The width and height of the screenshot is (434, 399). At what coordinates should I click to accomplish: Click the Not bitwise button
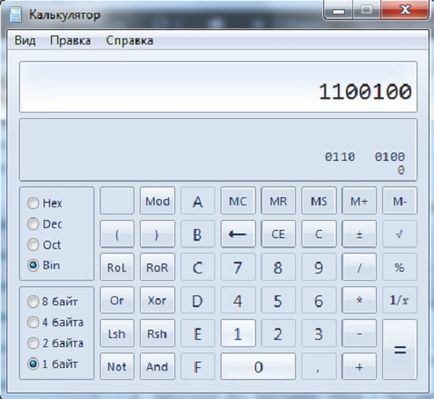point(117,366)
